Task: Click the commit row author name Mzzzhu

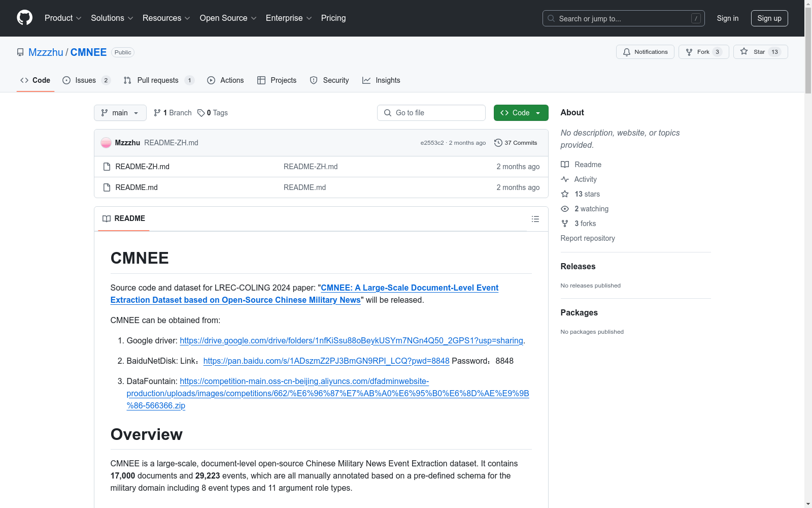Action: click(127, 143)
